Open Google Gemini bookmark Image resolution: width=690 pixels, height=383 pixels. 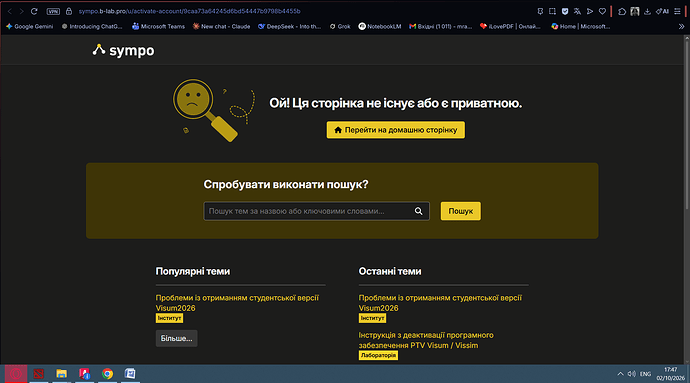click(x=29, y=26)
